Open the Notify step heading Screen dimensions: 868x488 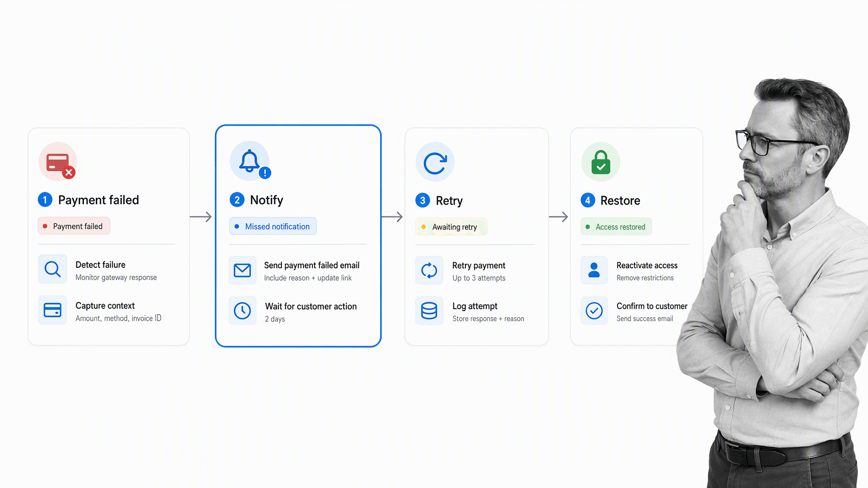(267, 200)
